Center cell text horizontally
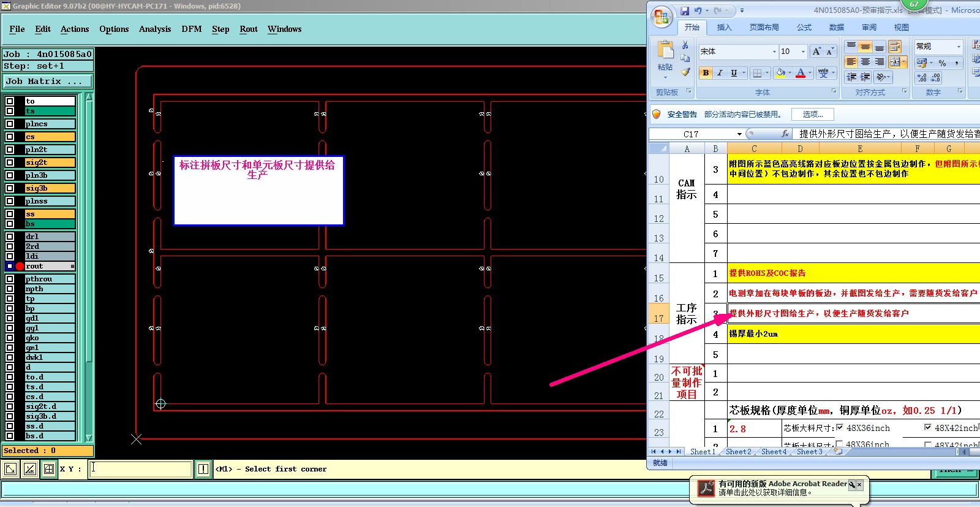 click(x=865, y=62)
